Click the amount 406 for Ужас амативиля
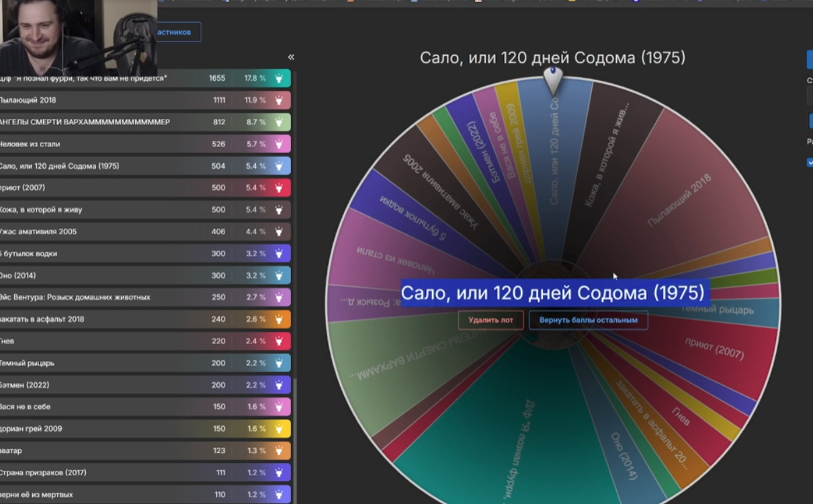The width and height of the screenshot is (813, 504). coord(218,231)
